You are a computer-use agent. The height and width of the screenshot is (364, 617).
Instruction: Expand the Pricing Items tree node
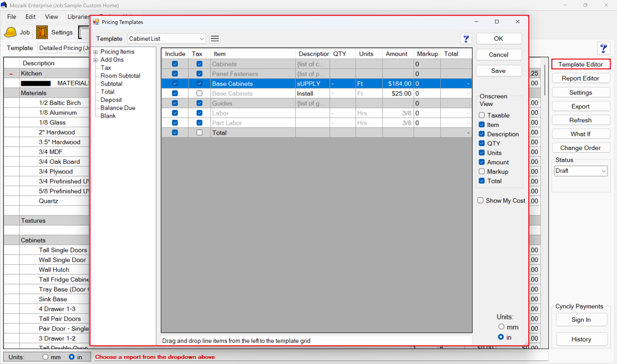96,52
